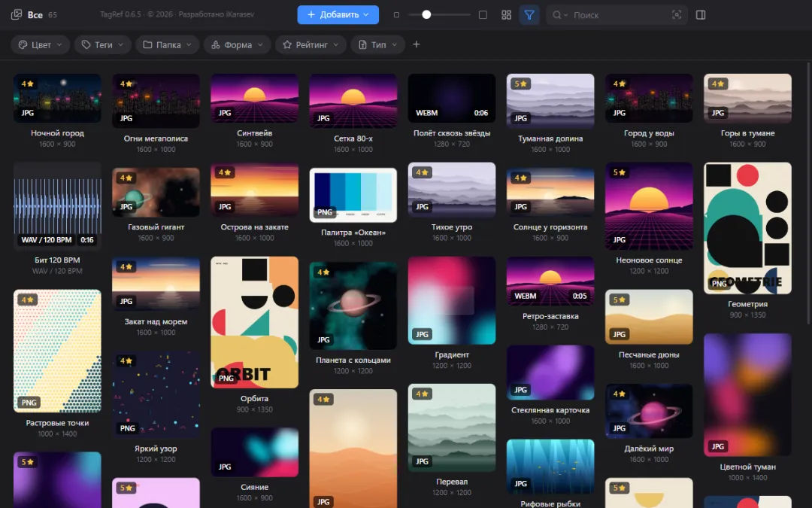The height and width of the screenshot is (508, 812).
Task: Select the «Все» library heading
Action: pos(35,15)
